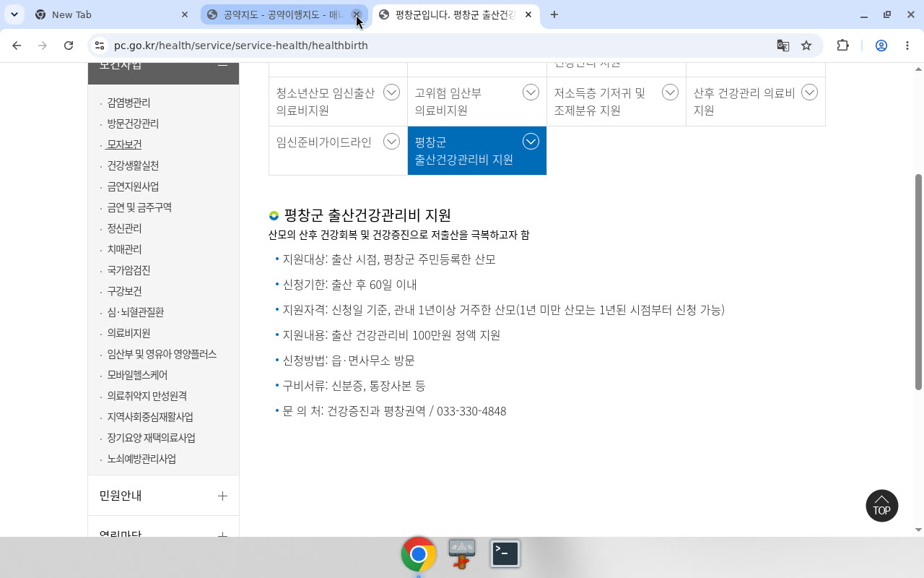Open 감염병관리 in the sidebar
924x578 pixels.
[x=128, y=103]
